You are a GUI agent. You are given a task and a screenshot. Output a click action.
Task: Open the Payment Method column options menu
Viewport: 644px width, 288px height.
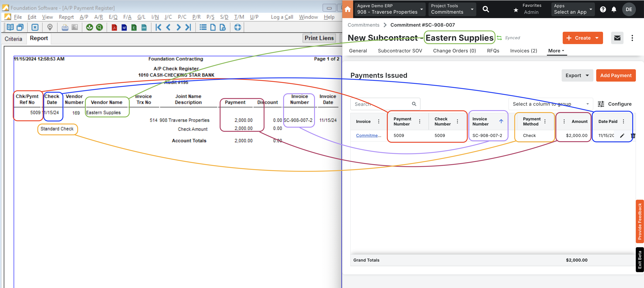tap(545, 122)
